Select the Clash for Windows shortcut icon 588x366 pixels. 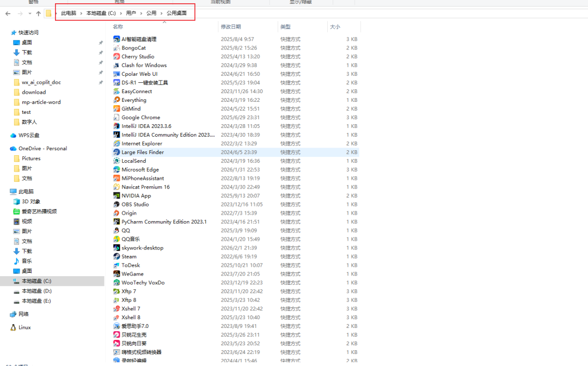click(x=117, y=65)
